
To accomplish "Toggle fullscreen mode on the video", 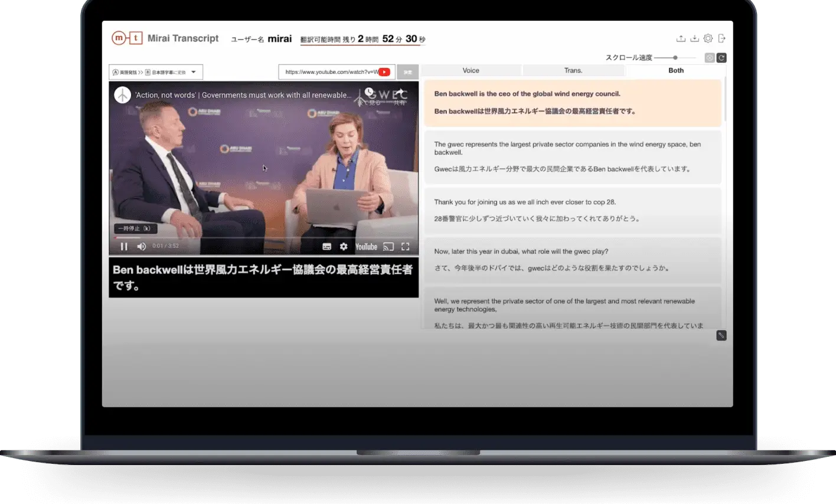I will (406, 247).
